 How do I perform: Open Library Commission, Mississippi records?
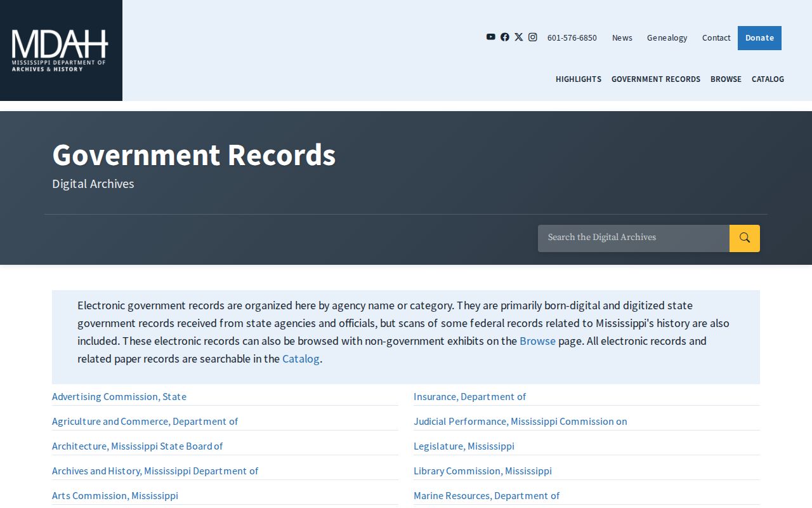click(x=483, y=471)
